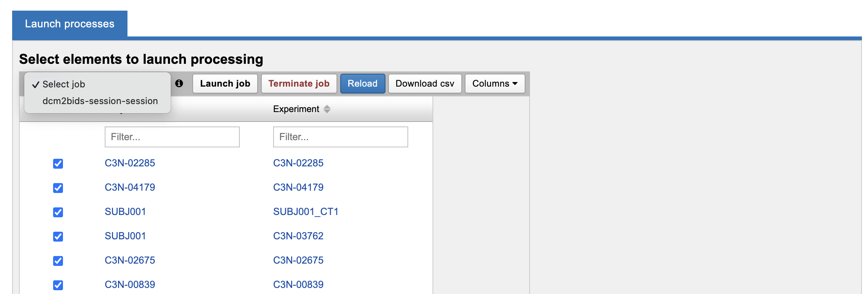Reload the table data
Viewport: 868px width, 294px height.
[362, 84]
